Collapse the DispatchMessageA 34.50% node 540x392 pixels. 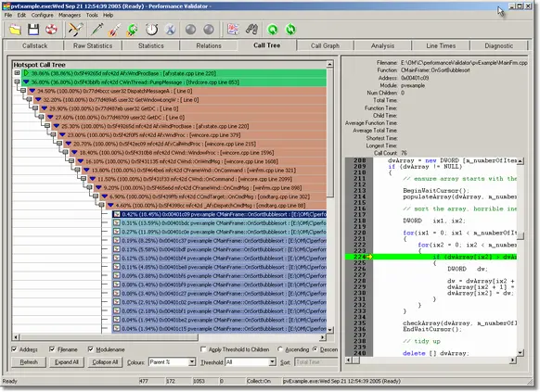pos(22,91)
